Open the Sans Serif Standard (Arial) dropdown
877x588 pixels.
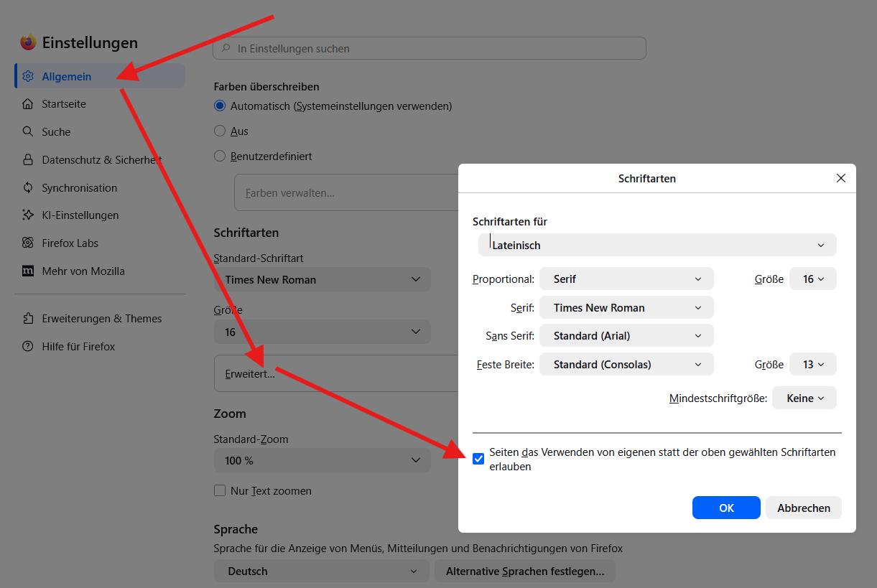[626, 335]
